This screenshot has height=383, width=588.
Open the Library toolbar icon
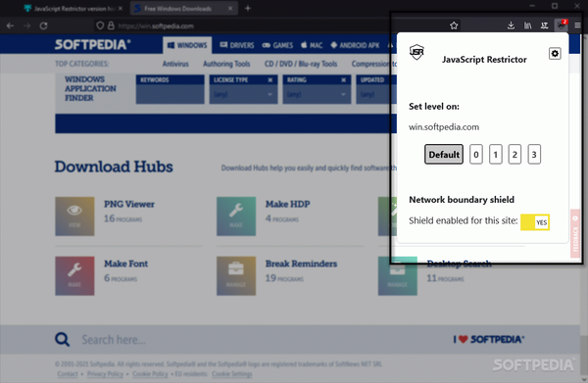point(527,25)
